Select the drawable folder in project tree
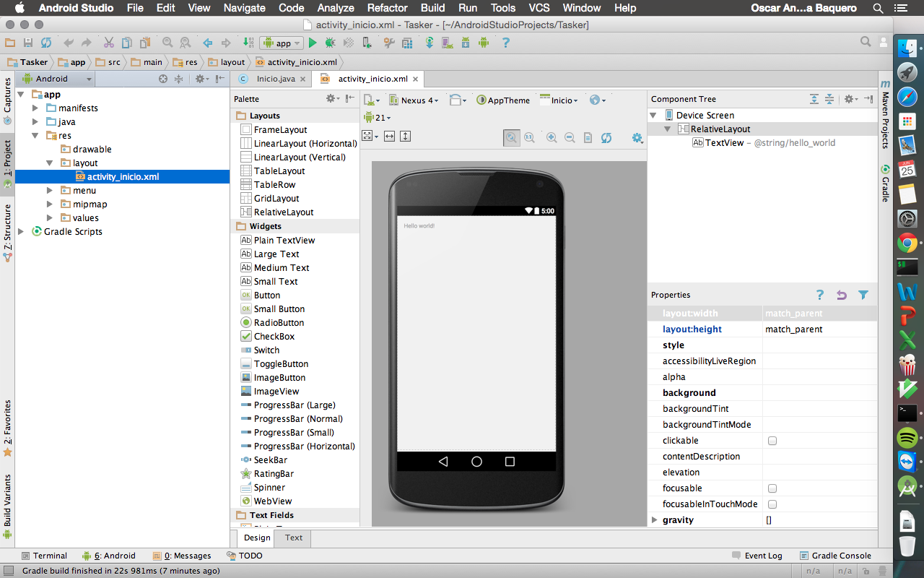This screenshot has width=924, height=578. (92, 150)
